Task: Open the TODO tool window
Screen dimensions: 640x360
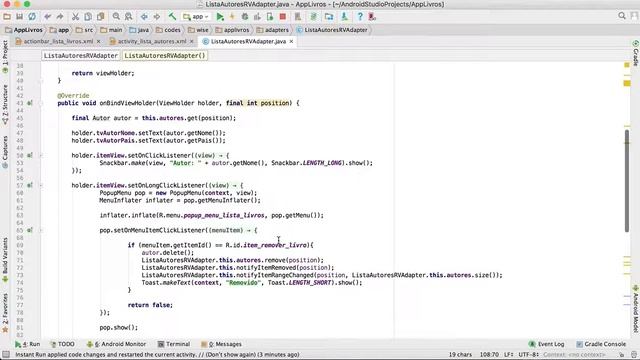Action: pyautogui.click(x=62, y=344)
